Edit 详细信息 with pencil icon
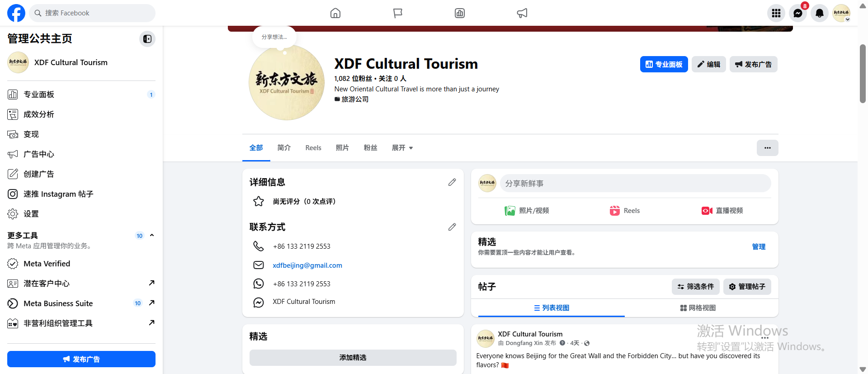Viewport: 868px width, 374px height. click(x=452, y=182)
